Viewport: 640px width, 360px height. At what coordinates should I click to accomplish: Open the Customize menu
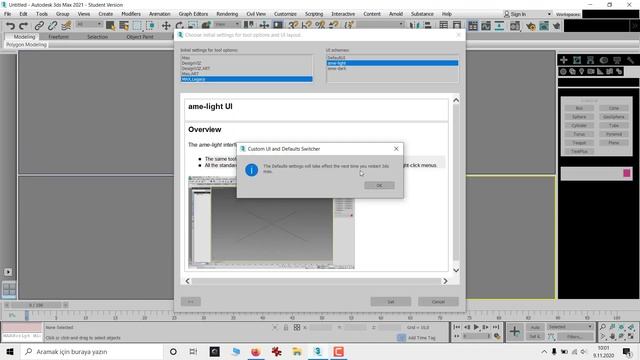pyautogui.click(x=285, y=14)
